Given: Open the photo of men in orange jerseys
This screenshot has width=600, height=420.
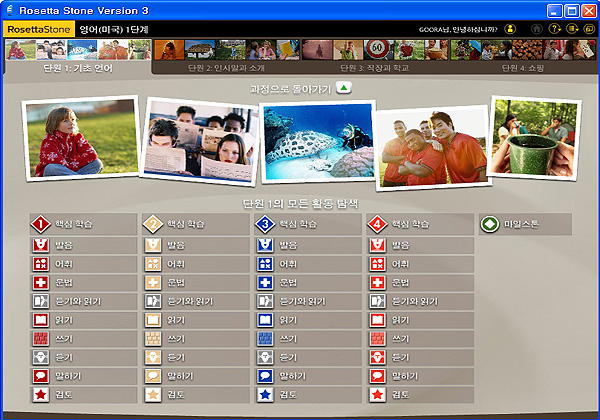Looking at the screenshot, I should coord(433,148).
